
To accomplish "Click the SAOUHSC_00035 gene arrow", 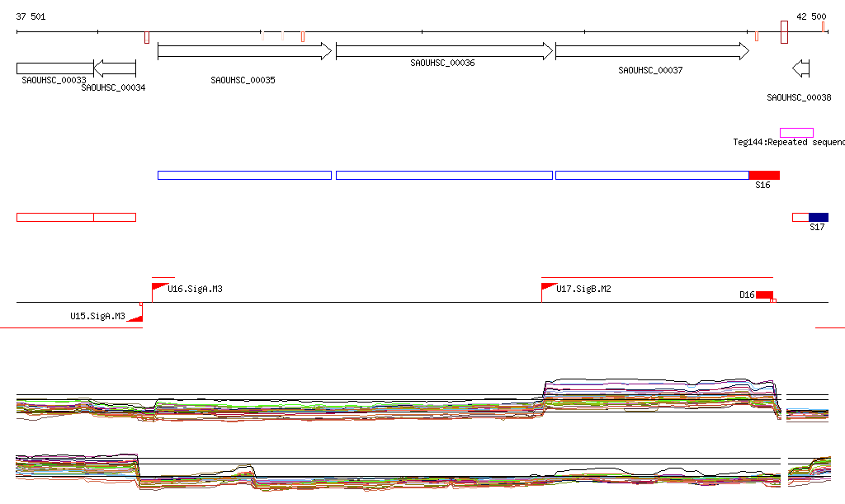I will 244,51.
